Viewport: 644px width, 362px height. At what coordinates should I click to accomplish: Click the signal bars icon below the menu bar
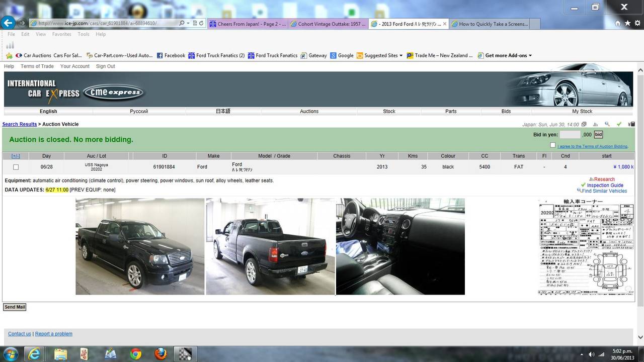[10, 45]
